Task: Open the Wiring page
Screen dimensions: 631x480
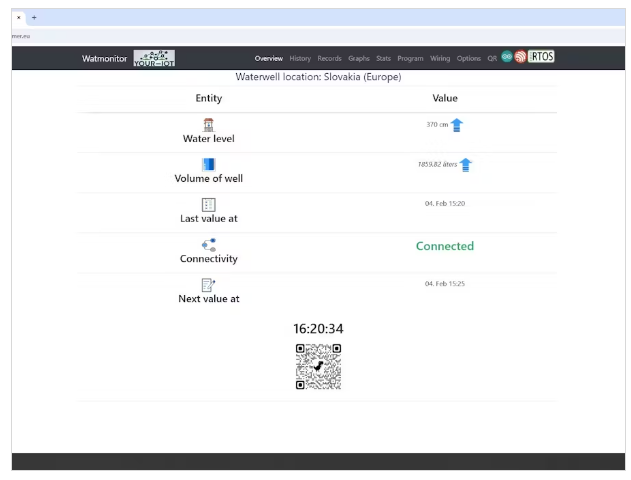Action: click(440, 59)
